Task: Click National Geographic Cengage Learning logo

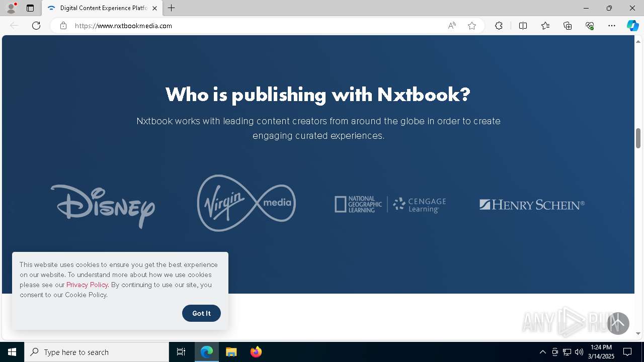Action: (390, 204)
